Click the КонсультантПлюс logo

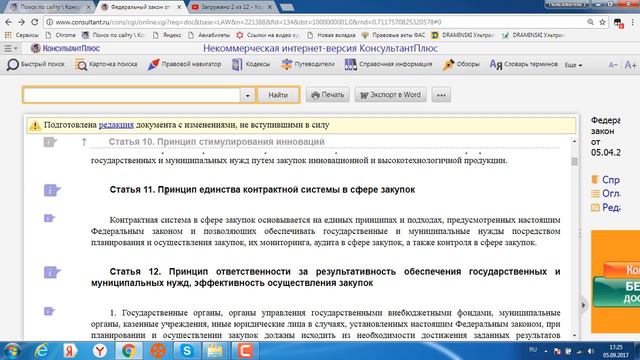pos(65,48)
